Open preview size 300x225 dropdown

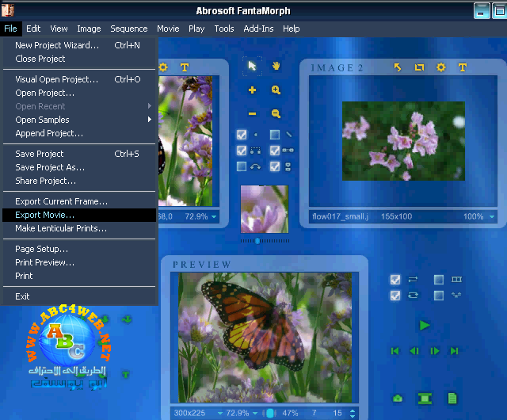pyautogui.click(x=220, y=413)
